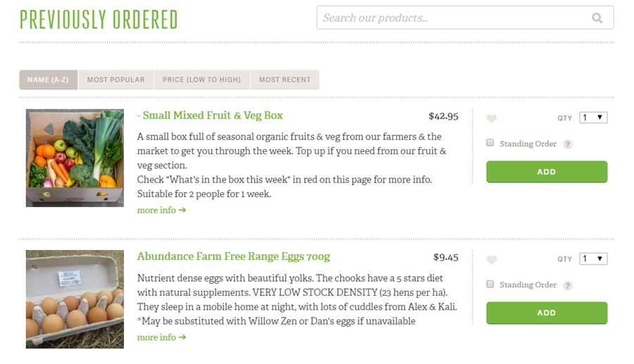Enable Standing Order for Fruit & Veg Box
634x364 pixels.
click(x=490, y=143)
